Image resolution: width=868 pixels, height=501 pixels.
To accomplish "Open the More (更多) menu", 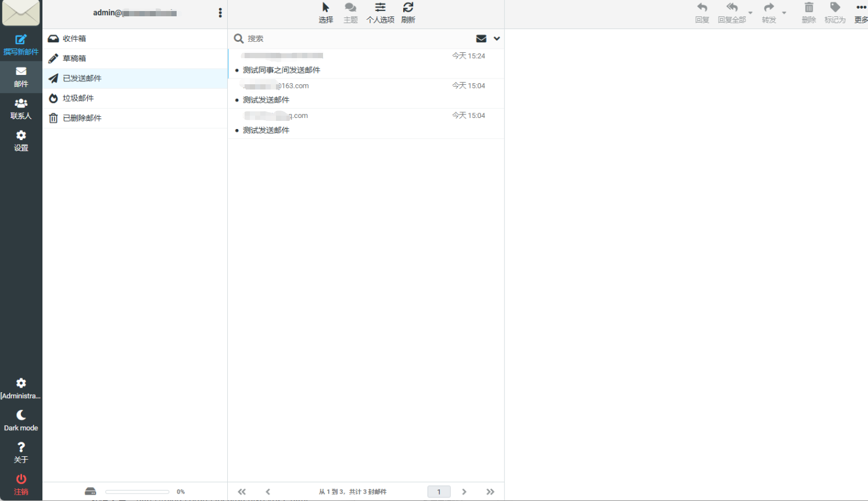I will 861,13.
